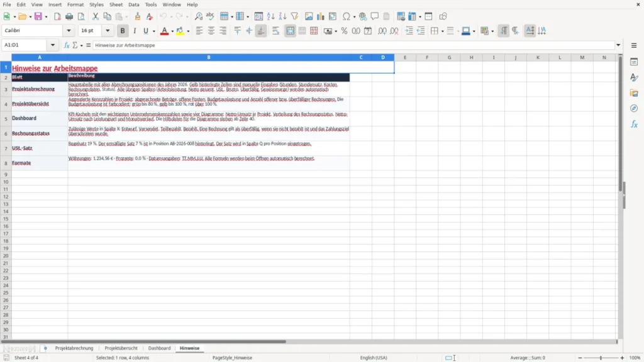Insert chart icon
Screen dimensions: 644x362
click(320, 16)
